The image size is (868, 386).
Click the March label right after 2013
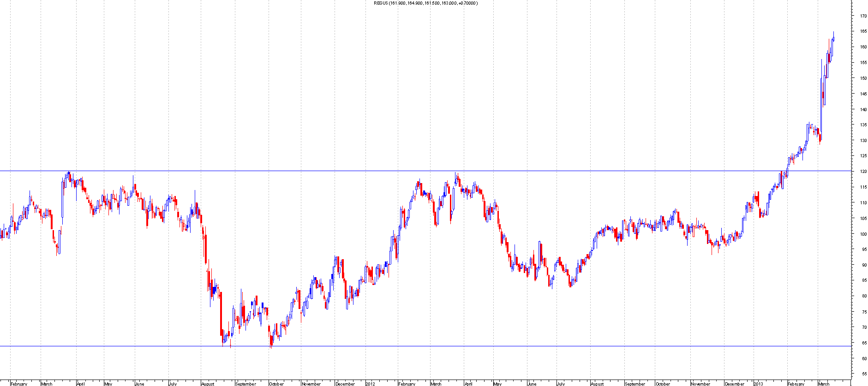[824, 384]
